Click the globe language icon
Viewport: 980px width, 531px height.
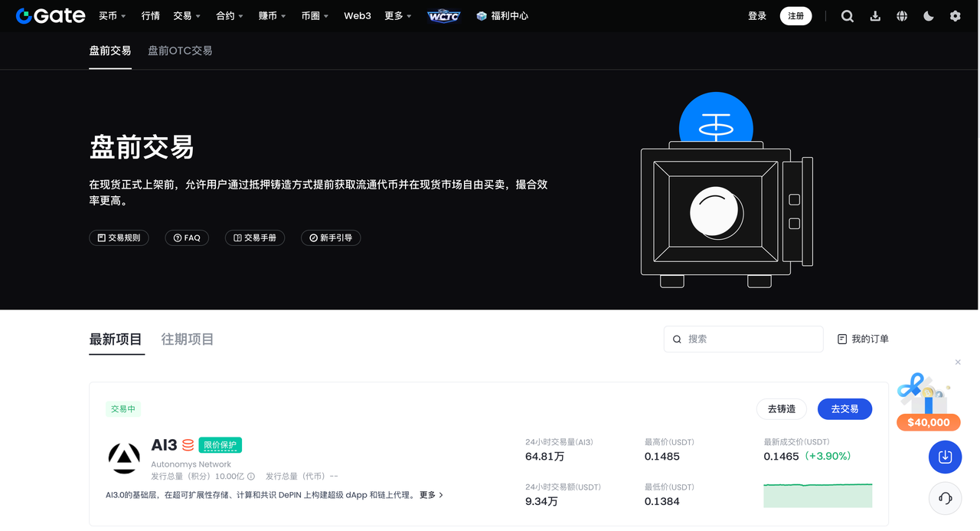[x=902, y=16]
